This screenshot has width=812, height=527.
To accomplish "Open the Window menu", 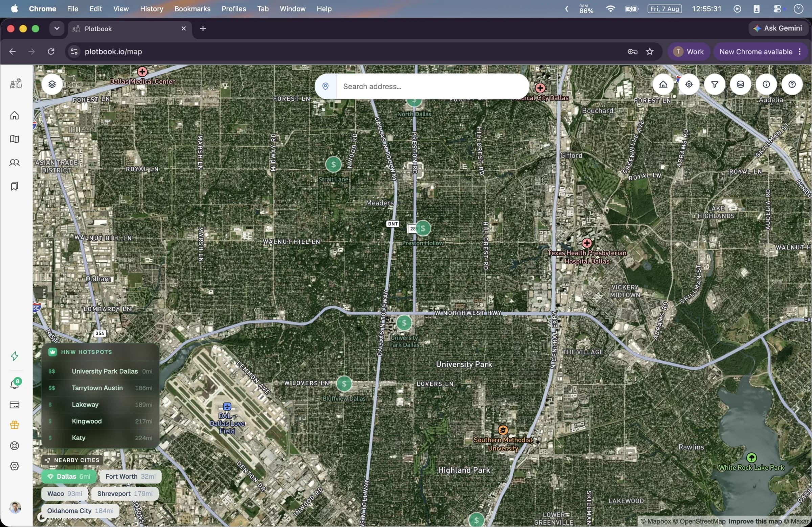I will tap(292, 9).
